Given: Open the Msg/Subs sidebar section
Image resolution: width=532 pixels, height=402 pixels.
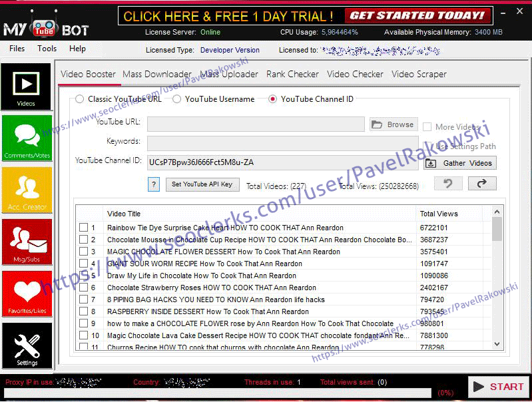Looking at the screenshot, I should point(27,242).
